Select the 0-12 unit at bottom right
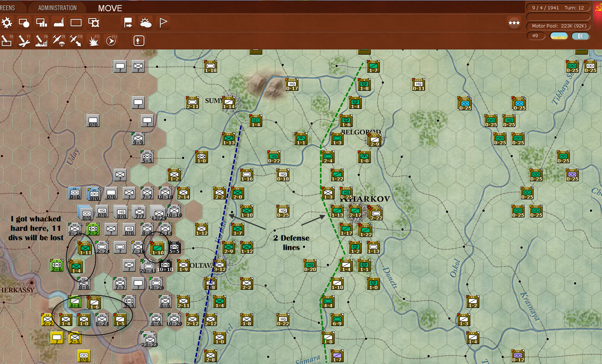602x364 pixels. [x=518, y=356]
